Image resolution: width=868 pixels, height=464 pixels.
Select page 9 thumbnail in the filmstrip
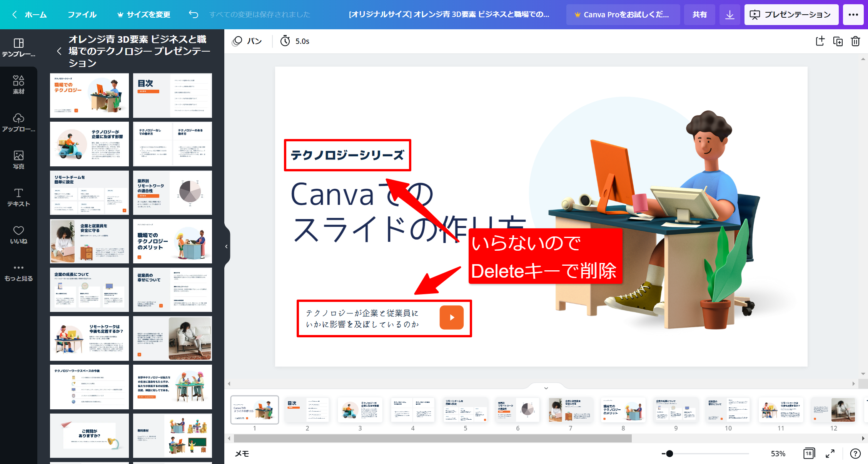click(x=676, y=410)
